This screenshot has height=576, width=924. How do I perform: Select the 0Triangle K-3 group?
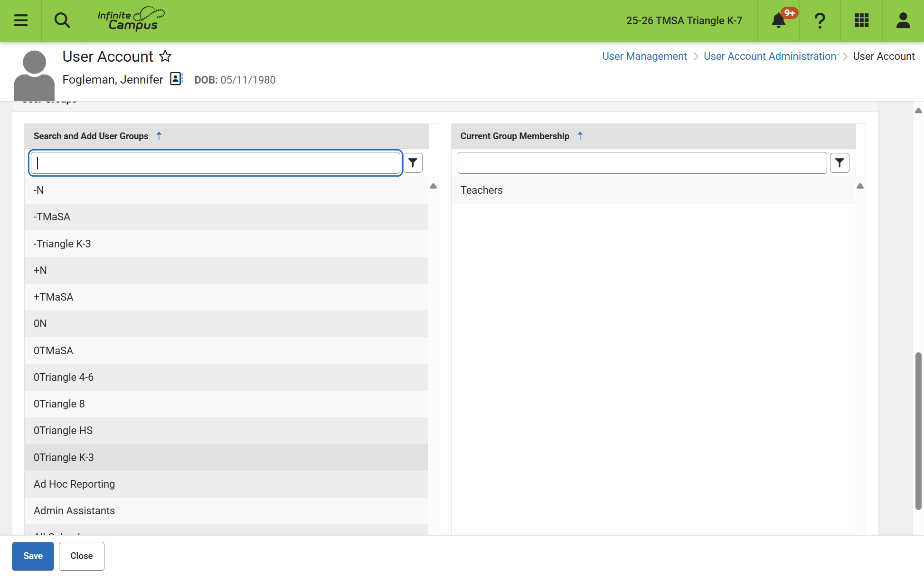click(x=226, y=457)
